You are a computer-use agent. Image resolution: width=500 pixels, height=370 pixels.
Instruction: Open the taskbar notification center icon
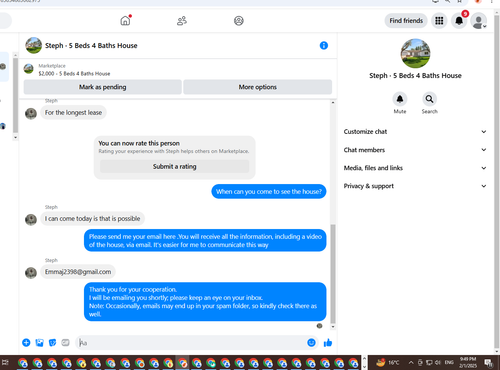489,362
